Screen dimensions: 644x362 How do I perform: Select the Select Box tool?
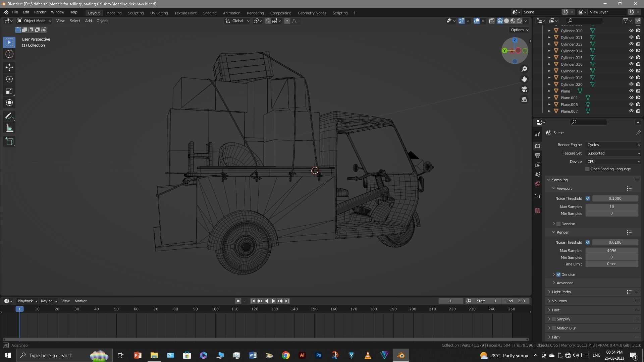pyautogui.click(x=9, y=42)
